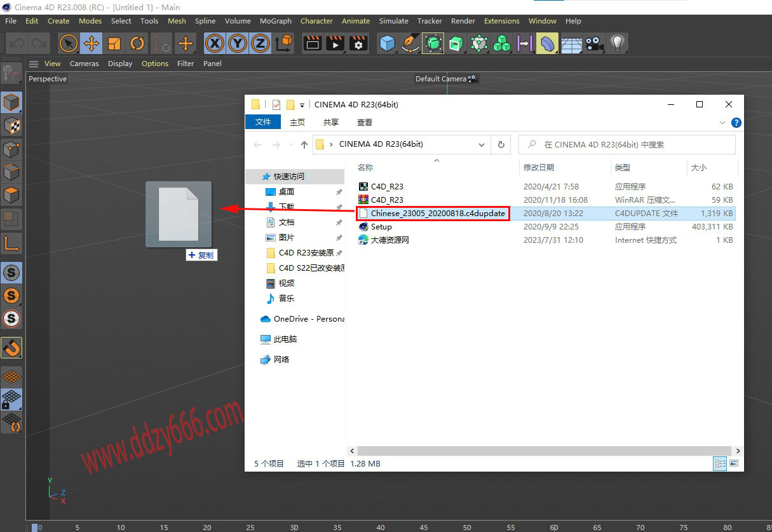The width and height of the screenshot is (772, 532).
Task: Select the Spline Pen tool
Action: click(410, 43)
